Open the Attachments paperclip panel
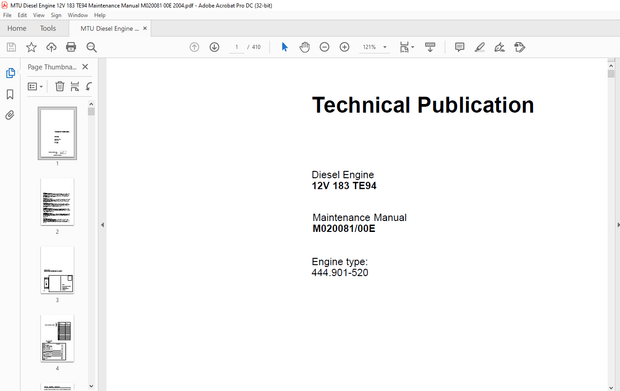 [x=10, y=115]
